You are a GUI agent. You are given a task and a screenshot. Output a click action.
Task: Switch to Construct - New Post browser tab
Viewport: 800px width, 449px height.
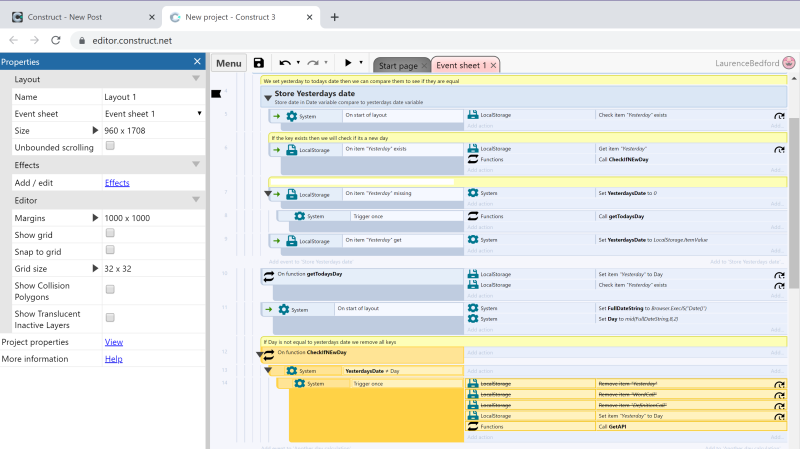click(x=81, y=17)
